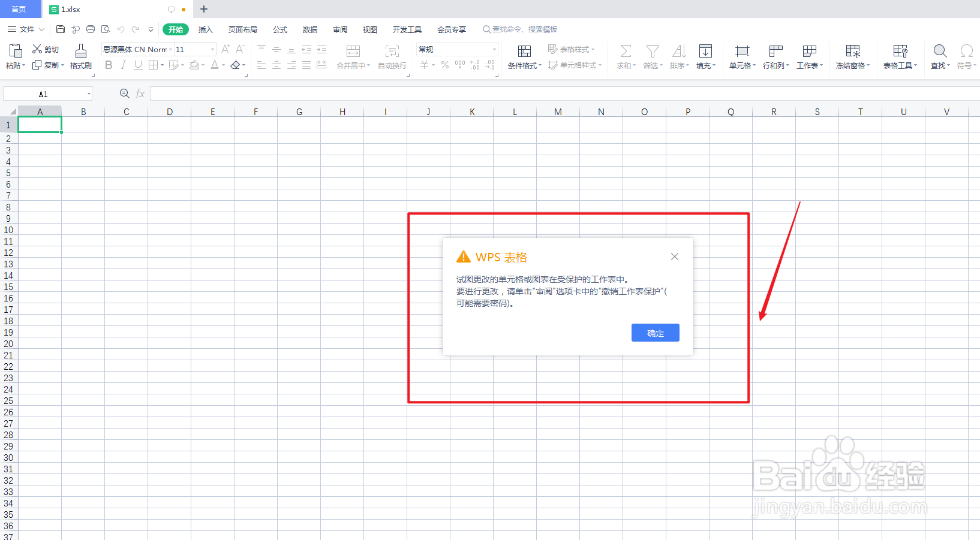Click the 单元格 cells icon
The width and height of the screenshot is (980, 540).
click(742, 50)
